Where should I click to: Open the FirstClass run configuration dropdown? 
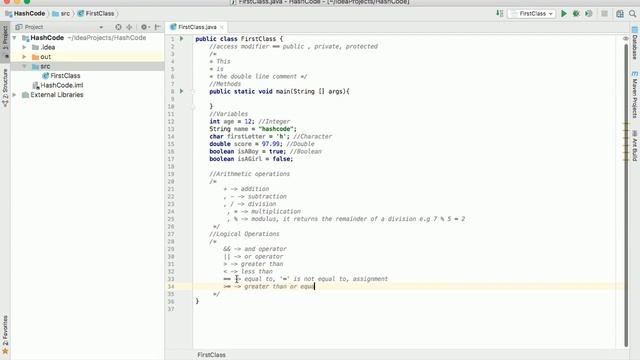tap(532, 13)
